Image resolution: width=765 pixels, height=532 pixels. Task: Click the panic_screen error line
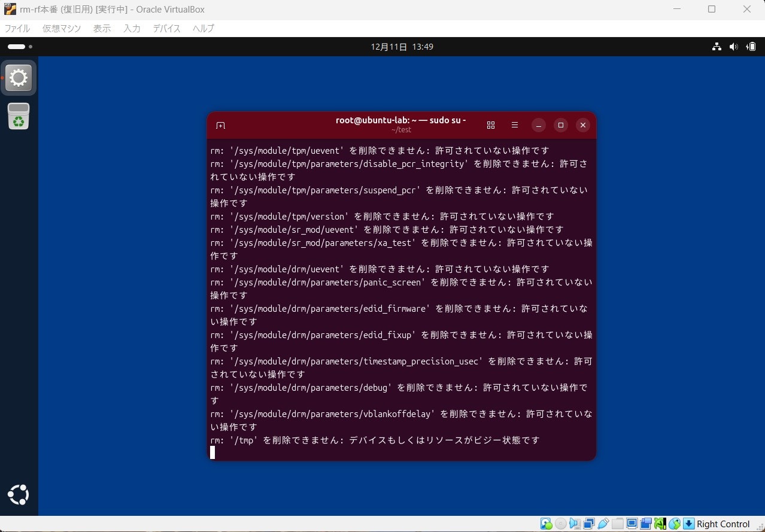click(401, 288)
